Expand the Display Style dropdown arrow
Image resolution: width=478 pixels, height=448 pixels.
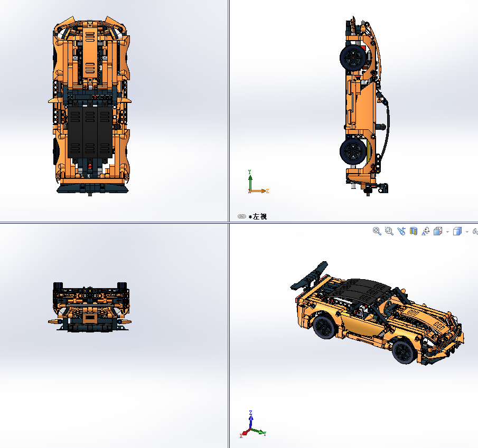pos(467,232)
